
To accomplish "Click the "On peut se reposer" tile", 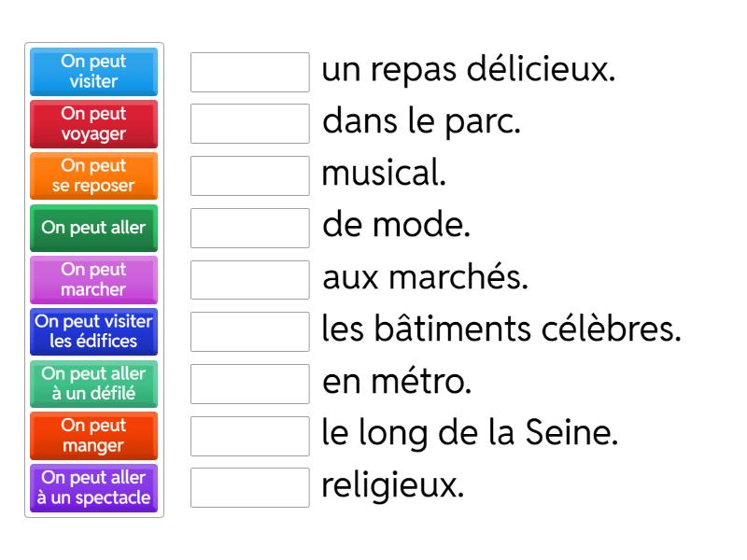I will pos(92,175).
